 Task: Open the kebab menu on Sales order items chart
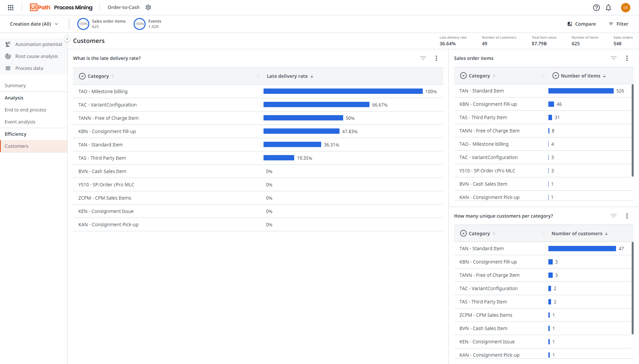pos(627,58)
